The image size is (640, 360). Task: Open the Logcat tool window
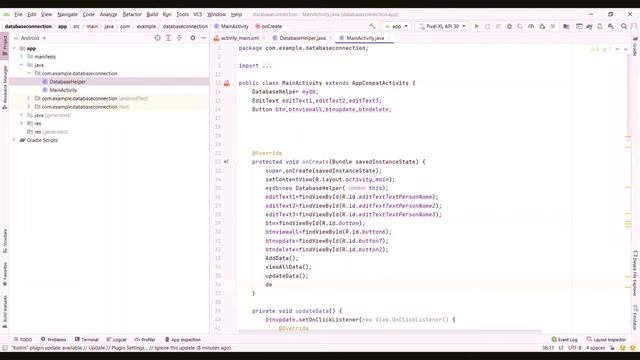(116, 340)
